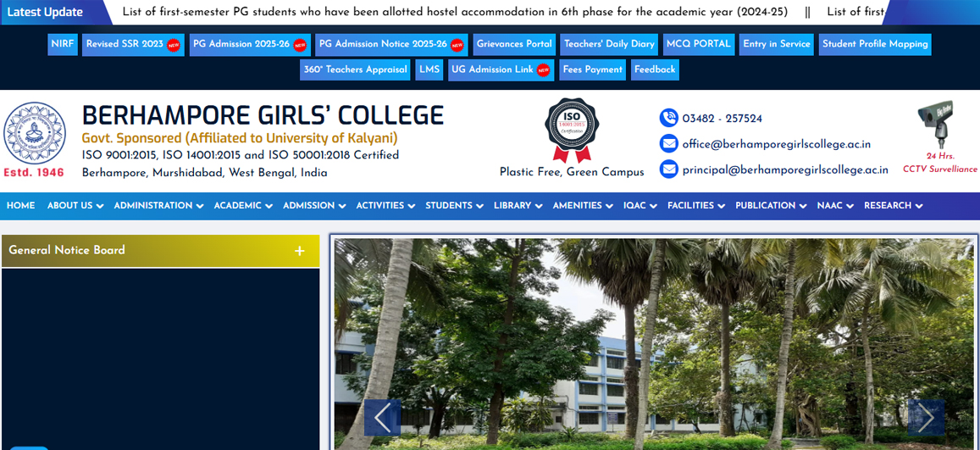Expand ACADEMIC menu
The height and width of the screenshot is (450, 980).
click(243, 206)
